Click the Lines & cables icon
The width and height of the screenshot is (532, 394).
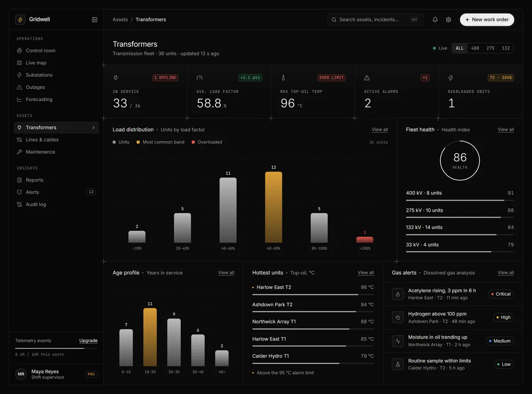(20, 140)
